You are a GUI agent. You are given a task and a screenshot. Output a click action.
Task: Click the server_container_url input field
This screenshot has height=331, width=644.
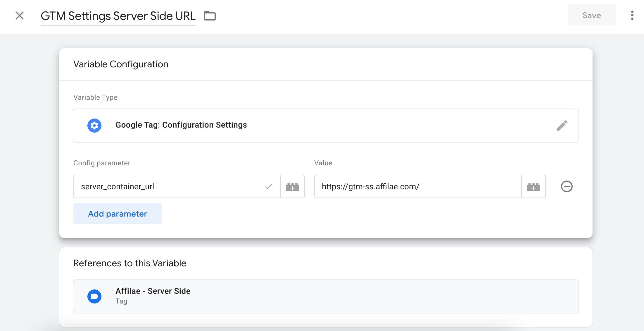(170, 187)
